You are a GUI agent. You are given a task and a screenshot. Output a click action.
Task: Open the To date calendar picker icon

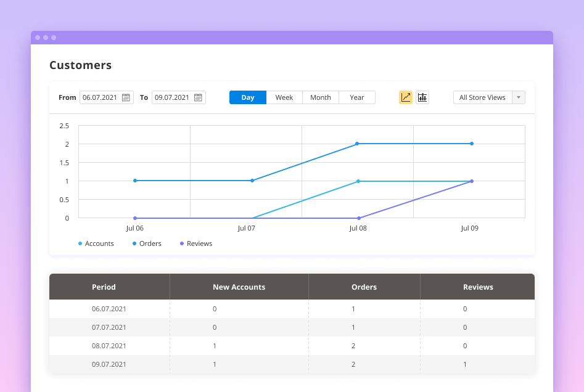pyautogui.click(x=198, y=97)
